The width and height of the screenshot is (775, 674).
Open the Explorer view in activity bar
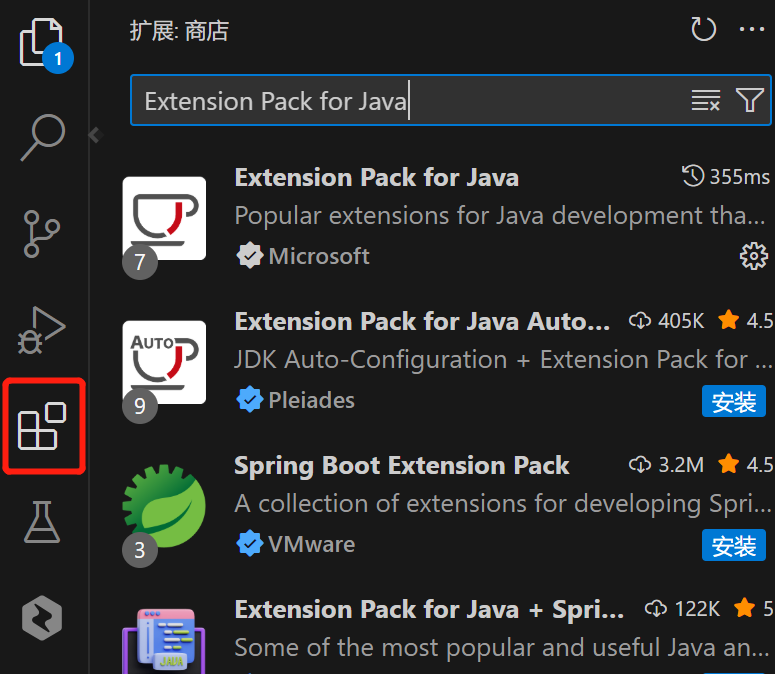click(42, 43)
